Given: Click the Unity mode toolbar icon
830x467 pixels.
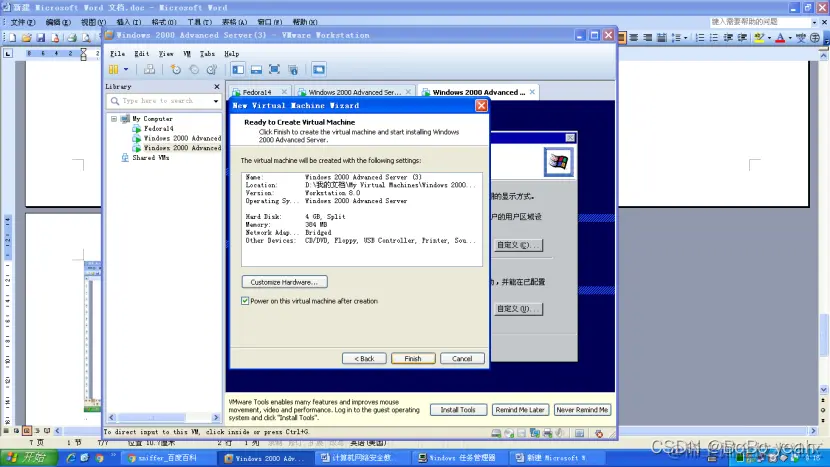Looking at the screenshot, I should pos(293,69).
